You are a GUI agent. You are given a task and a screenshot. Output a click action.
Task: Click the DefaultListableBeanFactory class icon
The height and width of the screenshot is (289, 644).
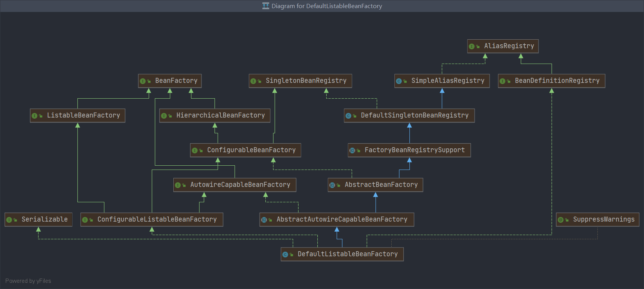click(285, 255)
